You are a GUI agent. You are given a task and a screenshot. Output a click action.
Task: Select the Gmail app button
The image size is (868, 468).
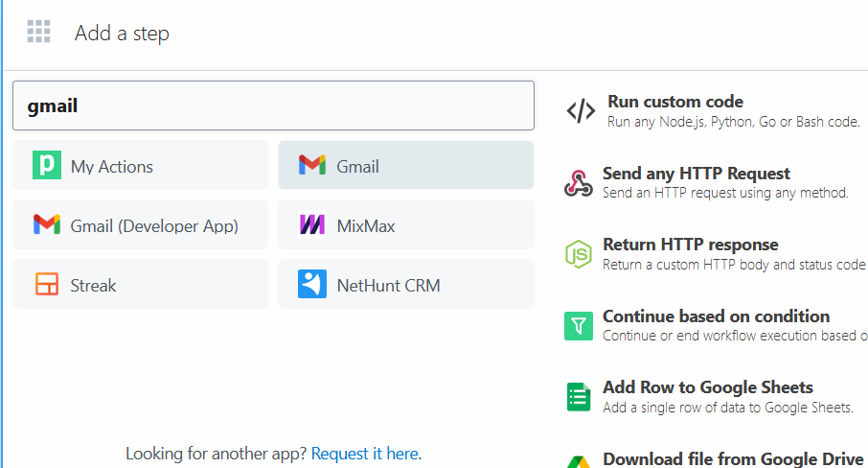[x=405, y=166]
